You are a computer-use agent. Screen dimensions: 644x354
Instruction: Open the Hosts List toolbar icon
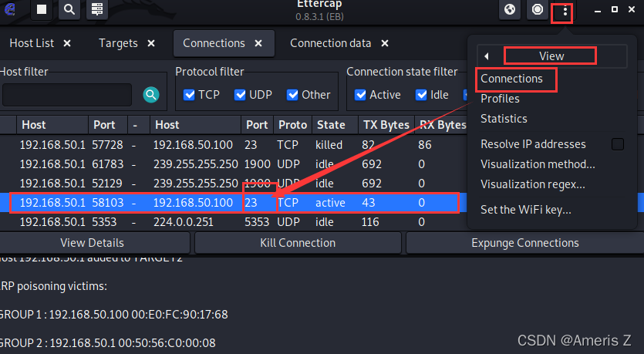[97, 9]
